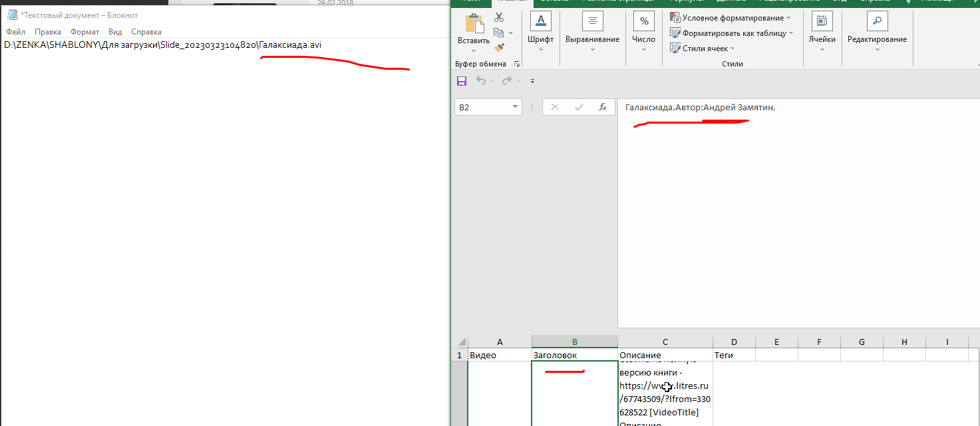The height and width of the screenshot is (426, 980).
Task: Click cell B1 labeled Заголовок
Action: tap(575, 356)
